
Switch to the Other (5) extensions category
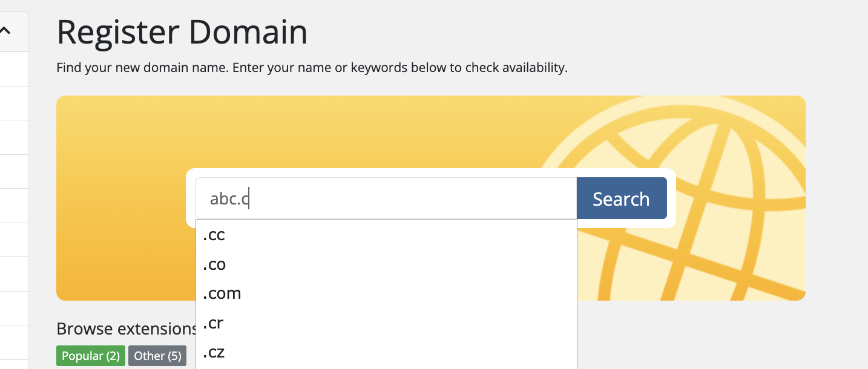157,356
